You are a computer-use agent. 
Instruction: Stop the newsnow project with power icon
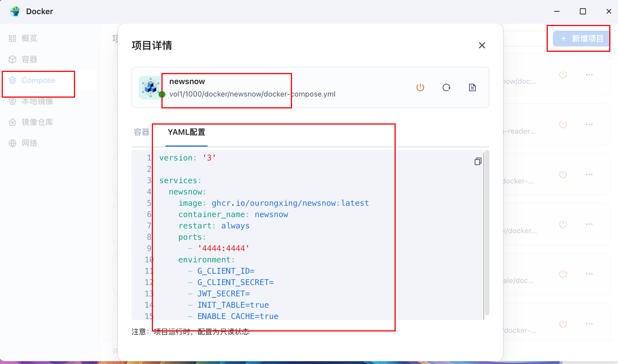coord(420,87)
